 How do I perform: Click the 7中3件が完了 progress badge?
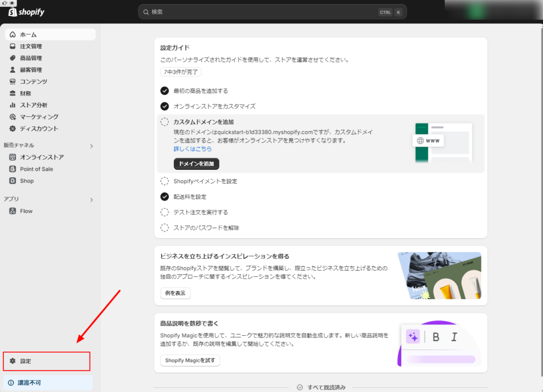pyautogui.click(x=181, y=72)
